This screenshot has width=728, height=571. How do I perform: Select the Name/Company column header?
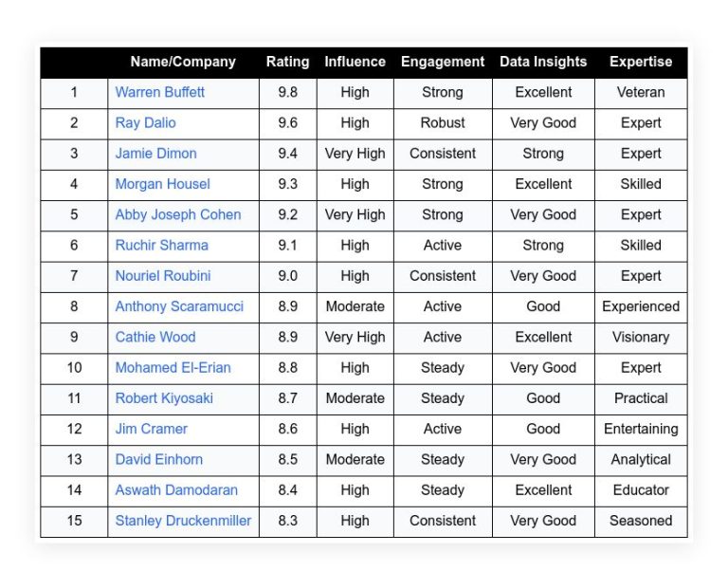click(183, 62)
